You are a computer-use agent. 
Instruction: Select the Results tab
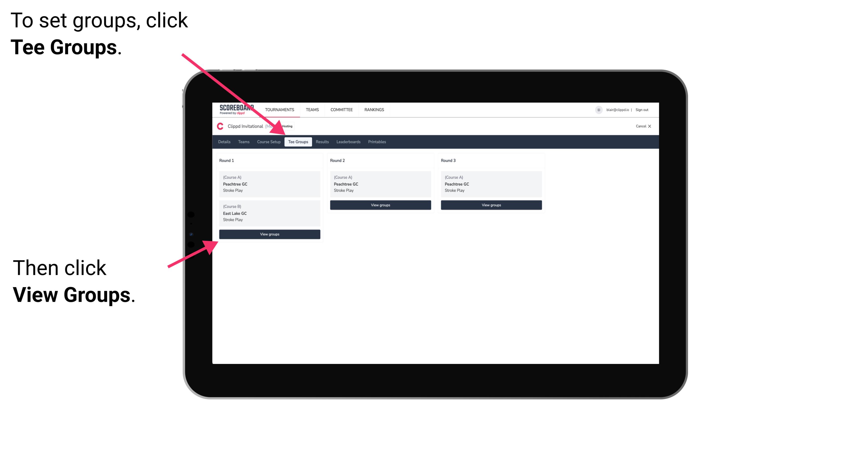(322, 142)
